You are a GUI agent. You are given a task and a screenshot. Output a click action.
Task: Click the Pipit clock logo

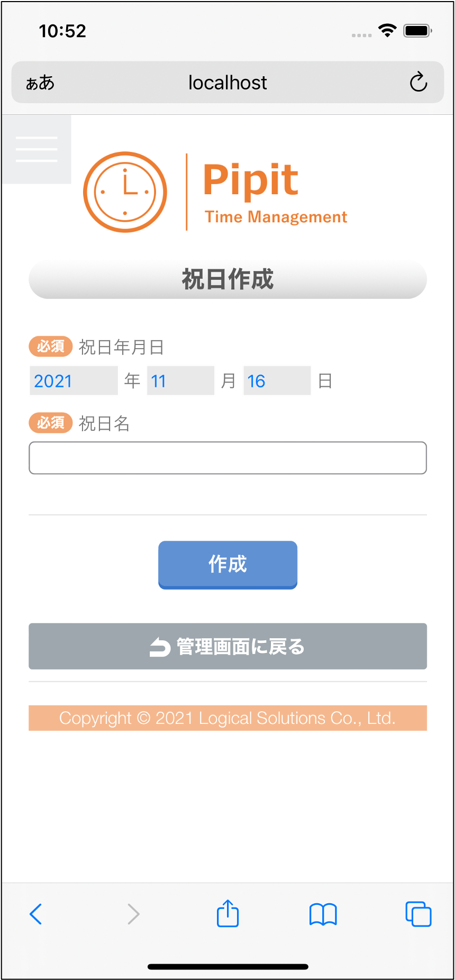pos(125,192)
